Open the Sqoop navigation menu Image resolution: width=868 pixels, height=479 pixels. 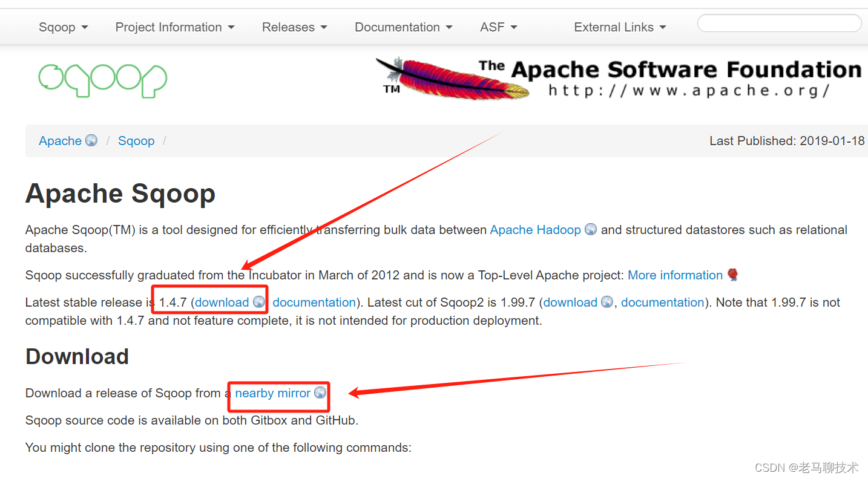pos(63,27)
